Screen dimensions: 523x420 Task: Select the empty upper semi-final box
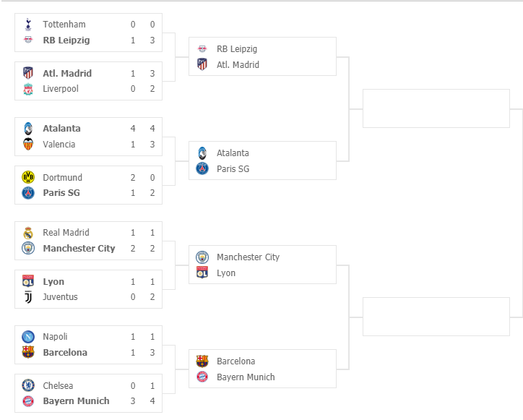pyautogui.click(x=436, y=108)
